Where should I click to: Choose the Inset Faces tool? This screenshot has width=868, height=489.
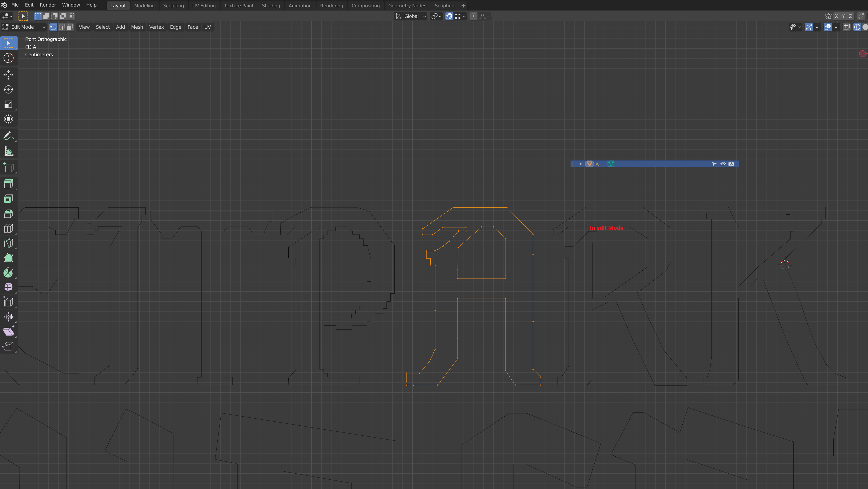pos(9,198)
